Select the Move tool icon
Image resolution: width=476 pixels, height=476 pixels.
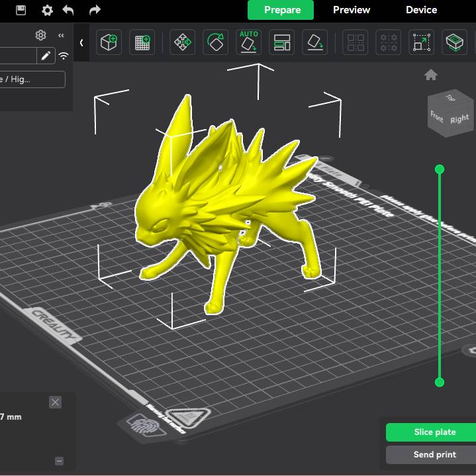(183, 42)
